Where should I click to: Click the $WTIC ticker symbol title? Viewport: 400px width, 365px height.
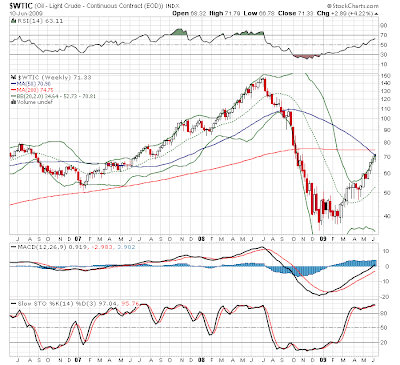(20, 6)
